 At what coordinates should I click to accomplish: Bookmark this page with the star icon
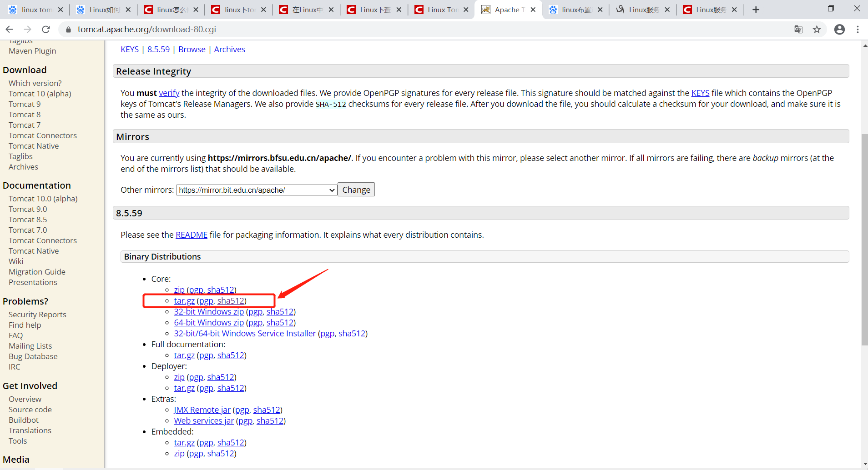(817, 30)
